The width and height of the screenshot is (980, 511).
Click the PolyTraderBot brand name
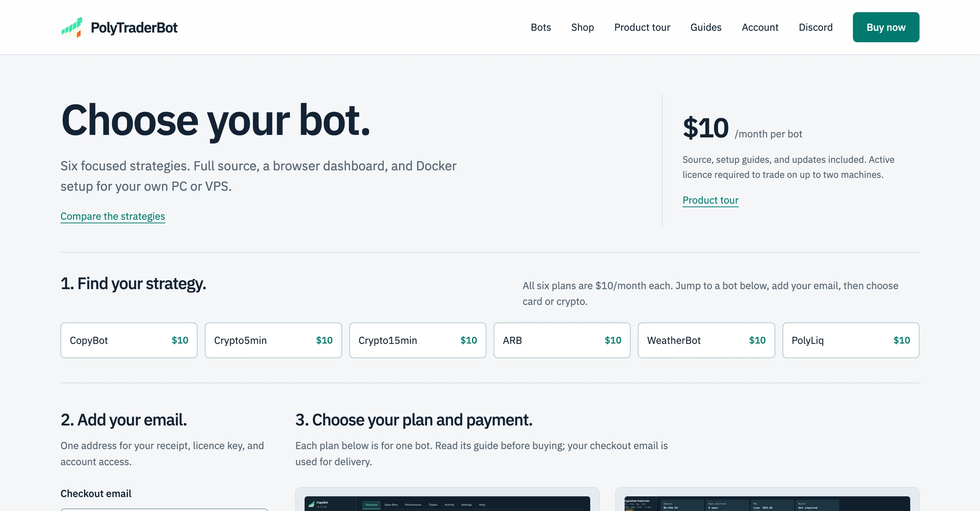pos(134,28)
